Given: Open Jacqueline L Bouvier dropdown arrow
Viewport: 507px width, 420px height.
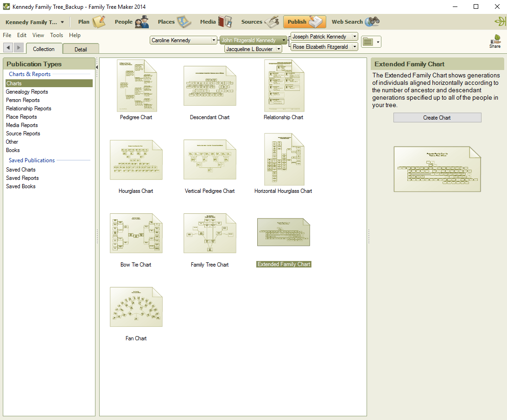Looking at the screenshot, I should (279, 49).
